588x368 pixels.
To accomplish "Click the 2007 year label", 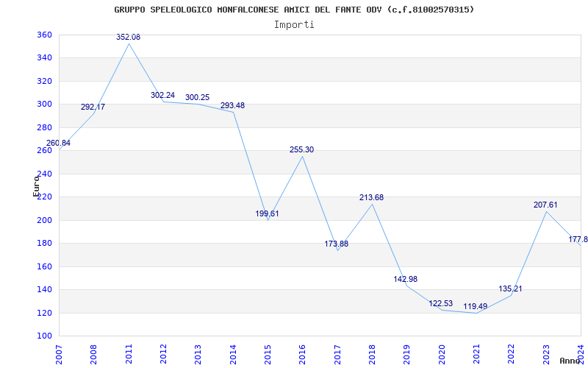I will click(59, 354).
